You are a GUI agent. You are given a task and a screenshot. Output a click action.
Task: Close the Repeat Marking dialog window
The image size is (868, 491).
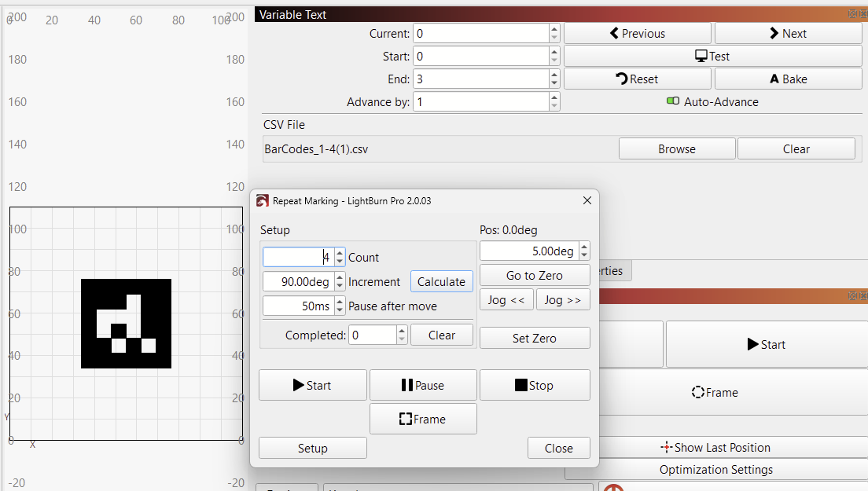coord(587,200)
